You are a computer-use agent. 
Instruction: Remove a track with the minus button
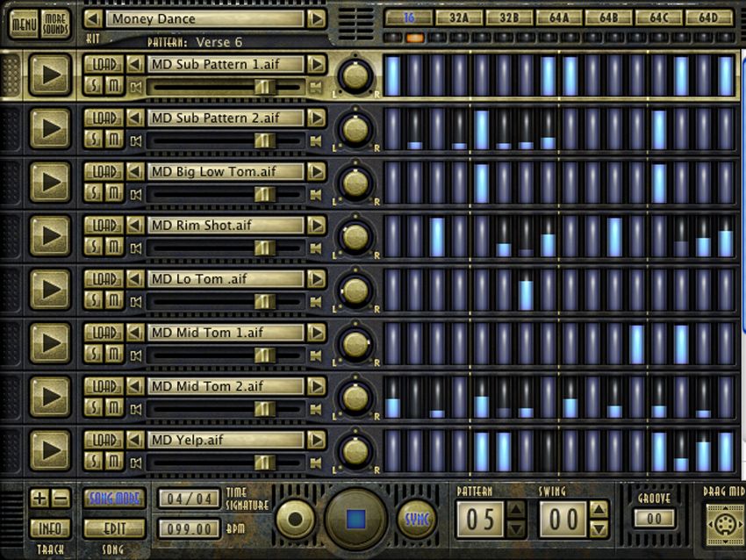click(61, 499)
